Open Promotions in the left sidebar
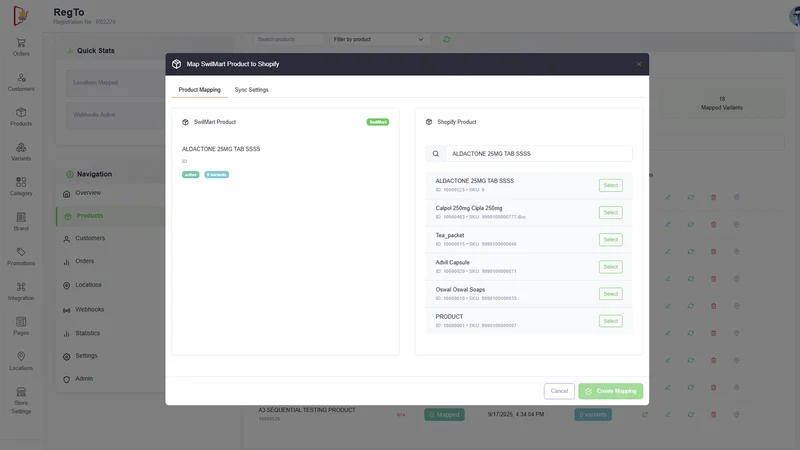800x450 pixels. point(21,257)
